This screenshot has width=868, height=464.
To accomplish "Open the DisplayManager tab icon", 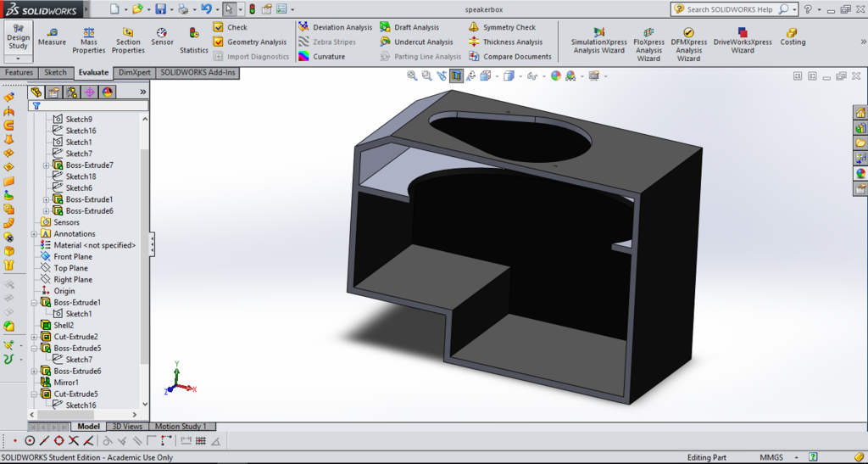I will (108, 92).
